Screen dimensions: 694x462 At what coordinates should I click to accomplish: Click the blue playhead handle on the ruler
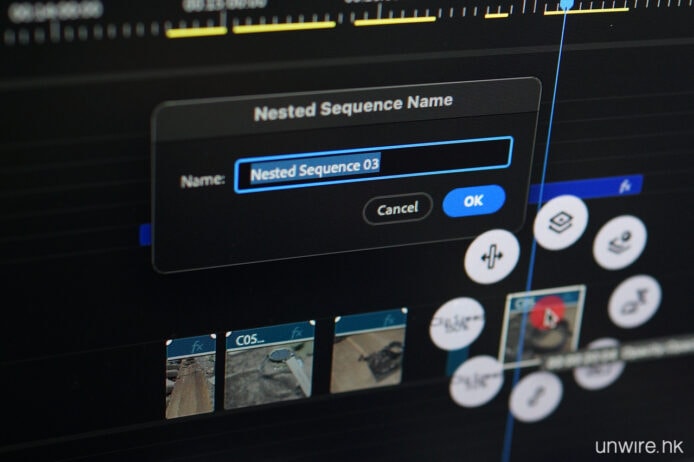[567, 5]
